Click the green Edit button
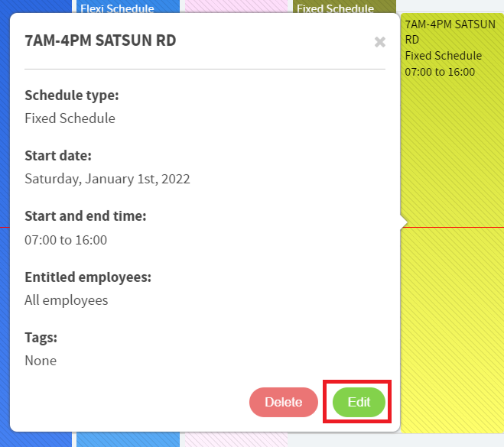The width and height of the screenshot is (504, 447). tap(359, 402)
